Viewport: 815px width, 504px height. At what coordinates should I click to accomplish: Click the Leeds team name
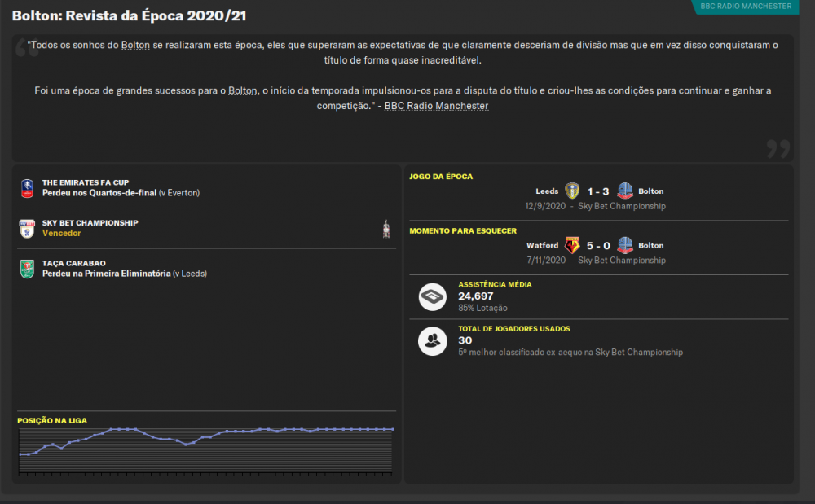pos(547,191)
